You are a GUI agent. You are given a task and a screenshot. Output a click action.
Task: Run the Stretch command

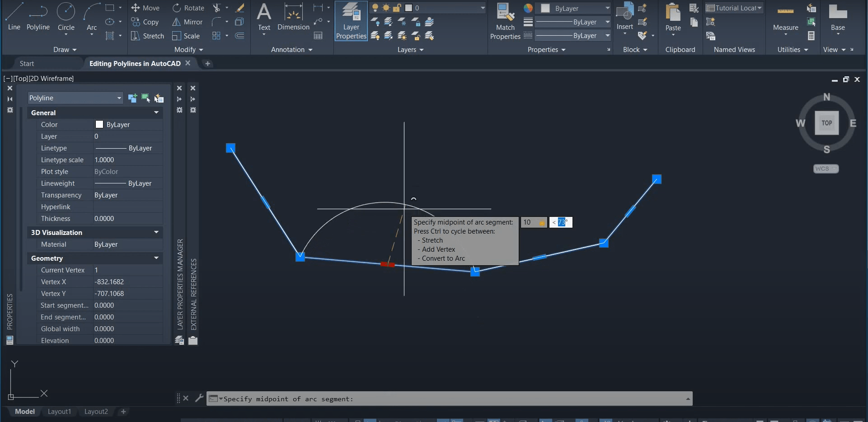point(147,36)
